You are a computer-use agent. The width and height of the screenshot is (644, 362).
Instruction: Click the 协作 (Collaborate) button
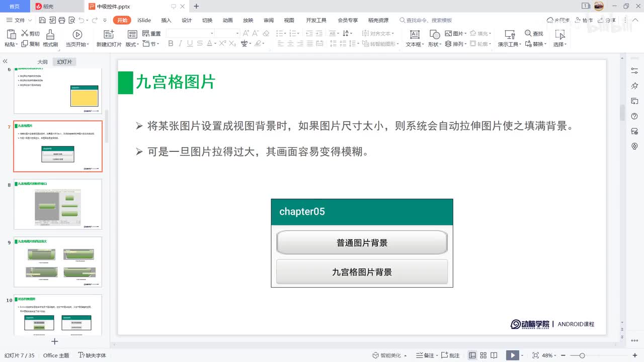[x=584, y=20]
